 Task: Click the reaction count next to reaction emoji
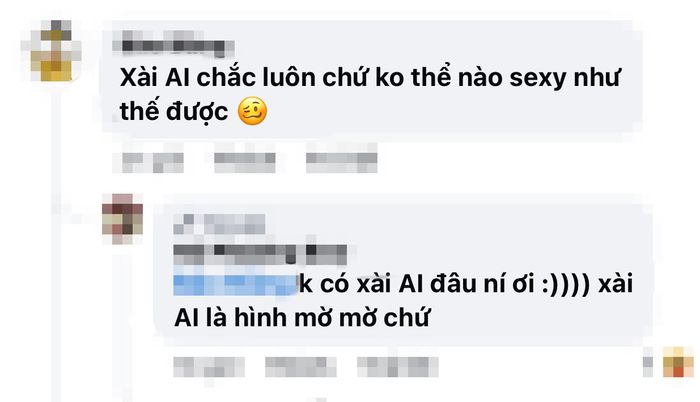pyautogui.click(x=648, y=362)
